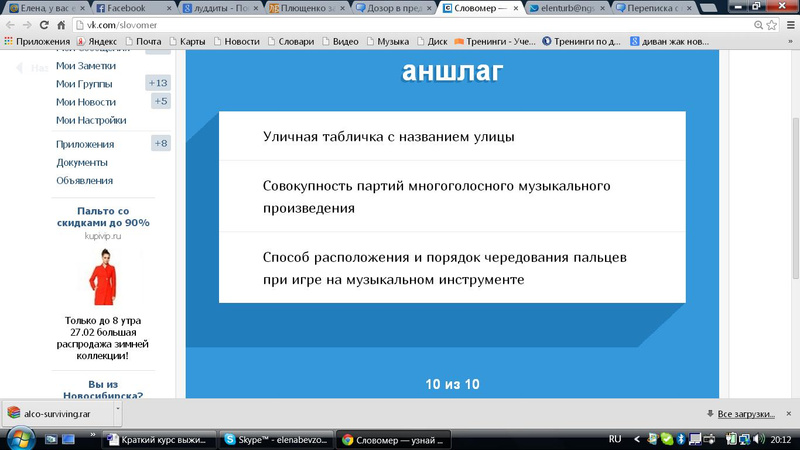The image size is (800, 450).
Task: Close the Словомер tab
Action: tap(516, 8)
